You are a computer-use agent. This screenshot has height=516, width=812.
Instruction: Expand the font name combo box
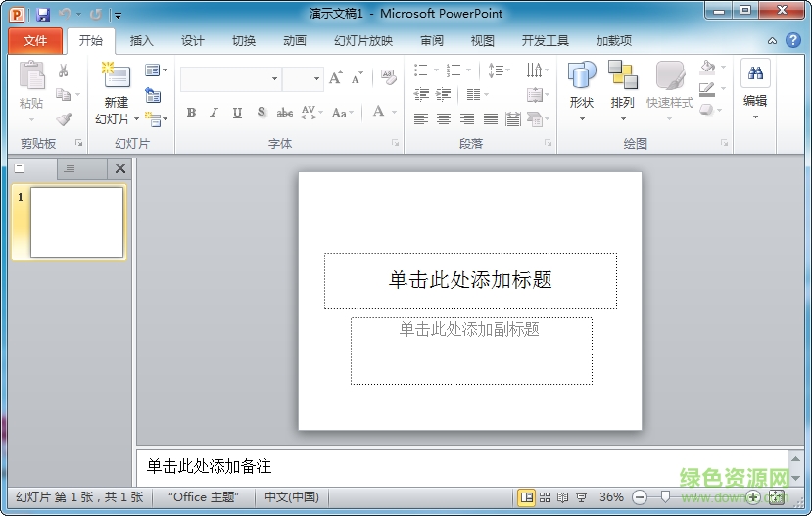click(x=274, y=79)
